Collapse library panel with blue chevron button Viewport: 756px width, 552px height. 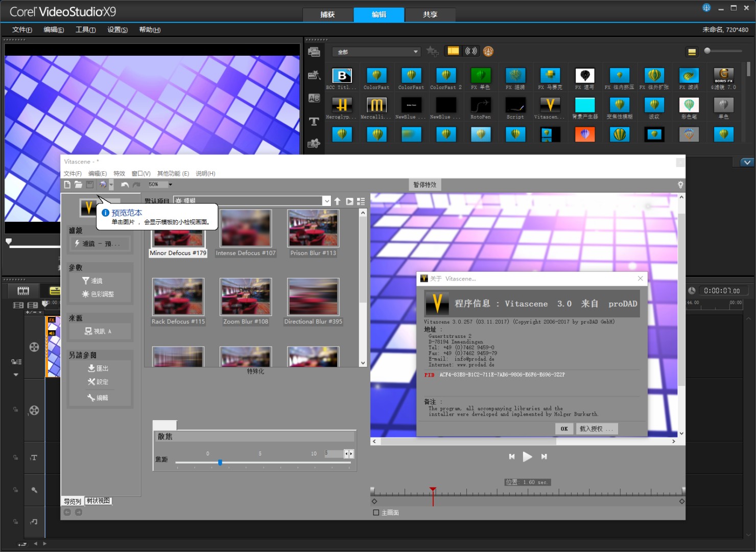tap(747, 162)
